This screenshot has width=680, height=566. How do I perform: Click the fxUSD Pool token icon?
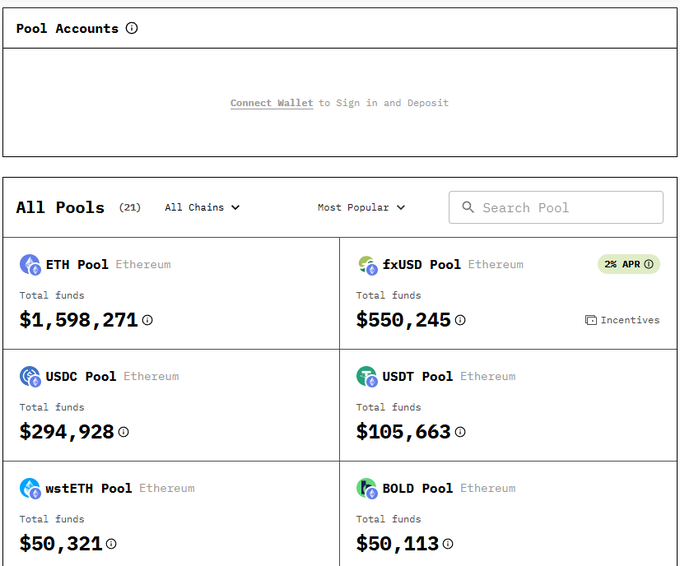tap(367, 265)
